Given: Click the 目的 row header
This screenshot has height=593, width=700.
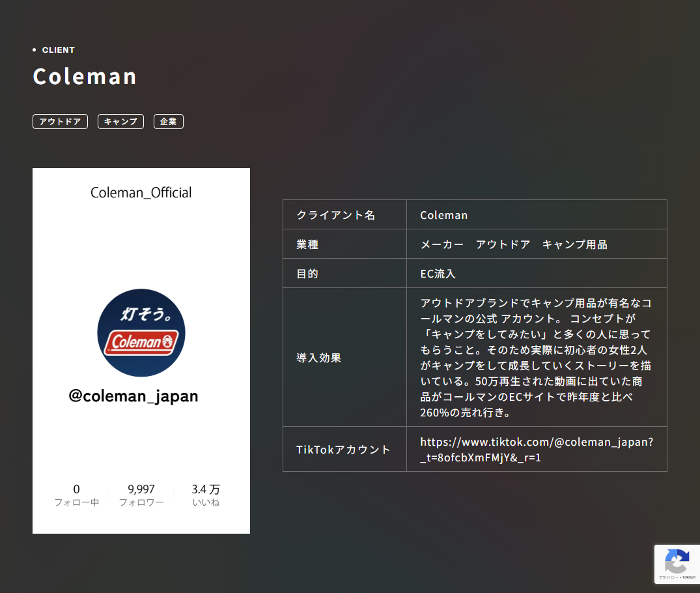Looking at the screenshot, I should [307, 274].
